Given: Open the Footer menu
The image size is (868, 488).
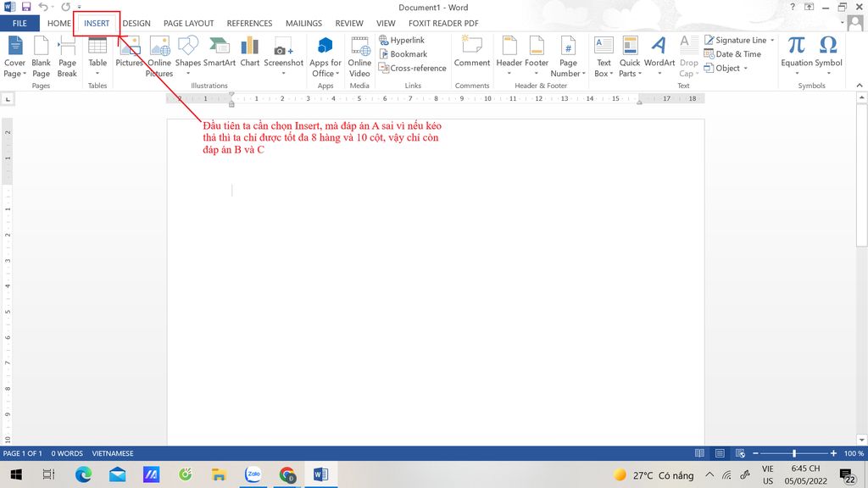Looking at the screenshot, I should 537,57.
